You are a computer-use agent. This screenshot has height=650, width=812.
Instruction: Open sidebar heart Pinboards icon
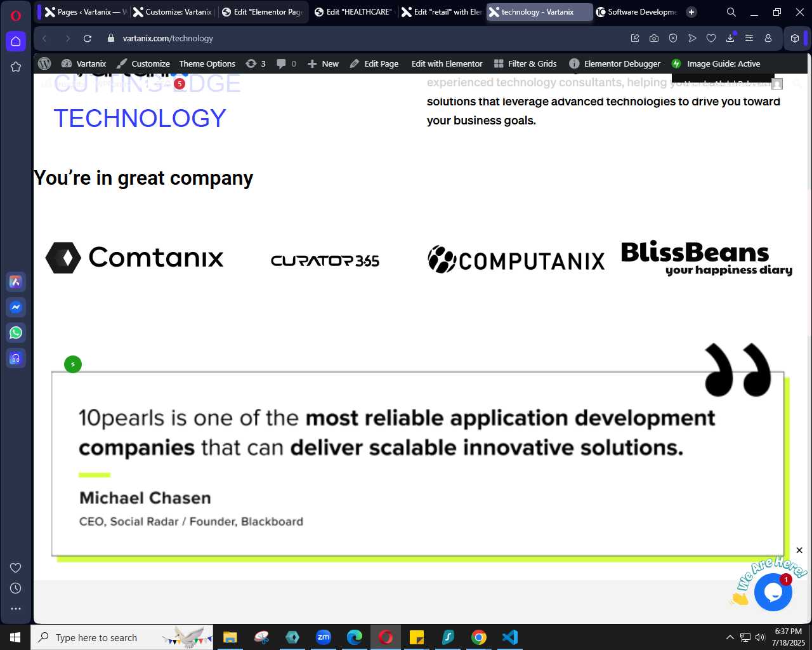point(16,567)
